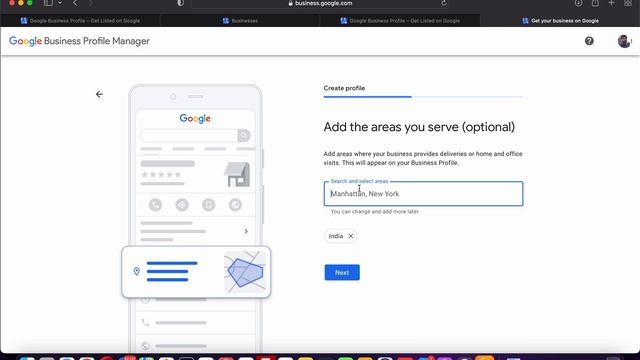Switch to the third Google Business Profile tab

tap(400, 20)
